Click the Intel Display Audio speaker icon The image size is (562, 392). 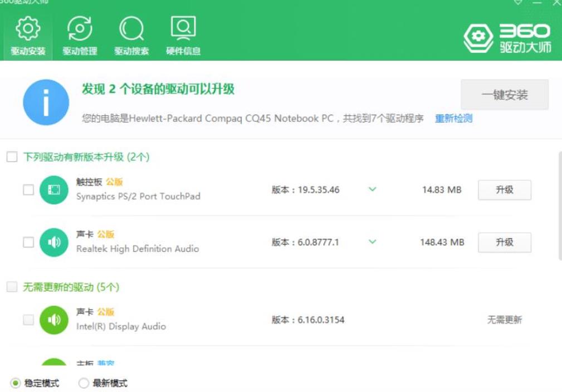pos(54,320)
